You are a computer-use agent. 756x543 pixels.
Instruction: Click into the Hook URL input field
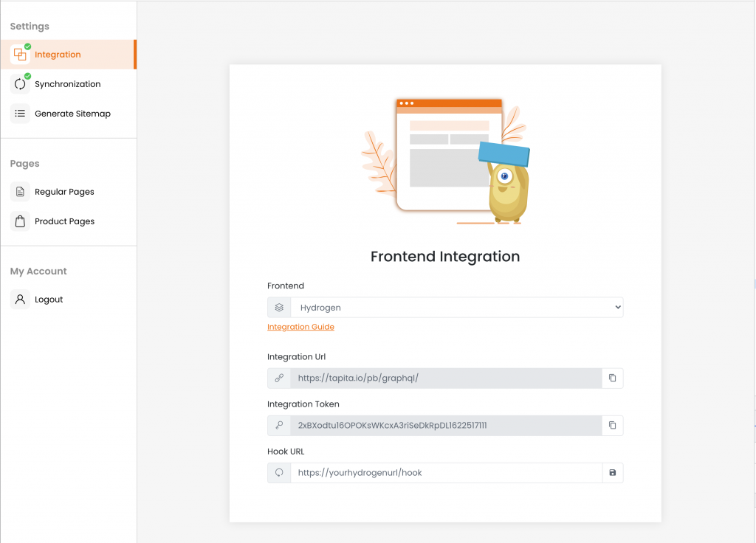tap(446, 473)
